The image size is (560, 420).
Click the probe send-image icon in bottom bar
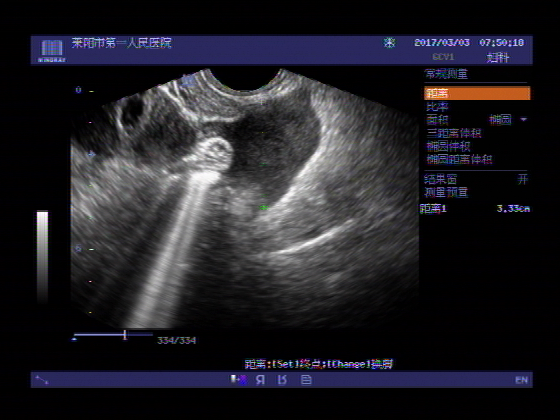(239, 380)
